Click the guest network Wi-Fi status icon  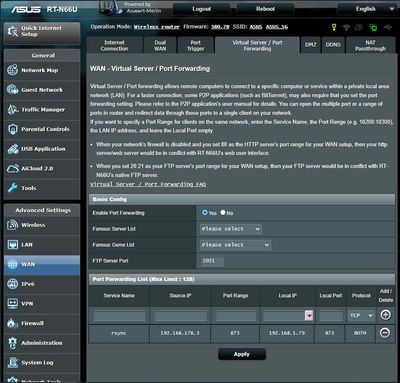347,27
